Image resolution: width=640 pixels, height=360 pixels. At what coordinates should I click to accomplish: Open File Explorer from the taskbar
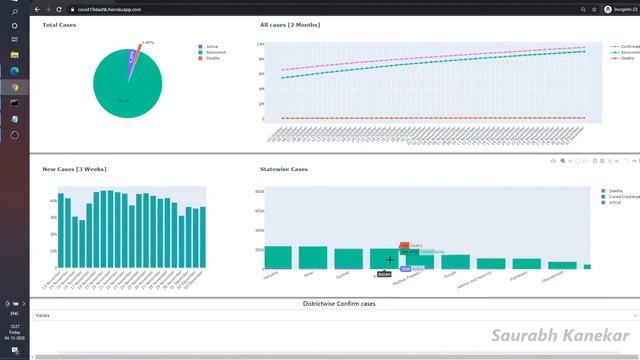[x=15, y=55]
